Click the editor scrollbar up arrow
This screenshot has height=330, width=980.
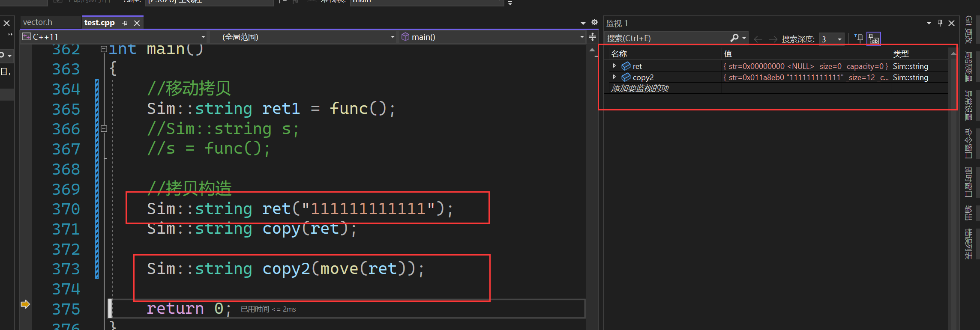(x=592, y=50)
